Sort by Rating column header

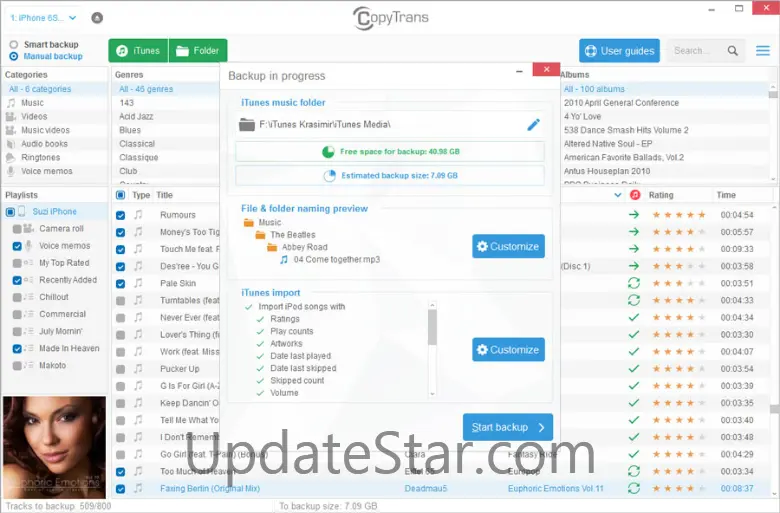pyautogui.click(x=661, y=195)
